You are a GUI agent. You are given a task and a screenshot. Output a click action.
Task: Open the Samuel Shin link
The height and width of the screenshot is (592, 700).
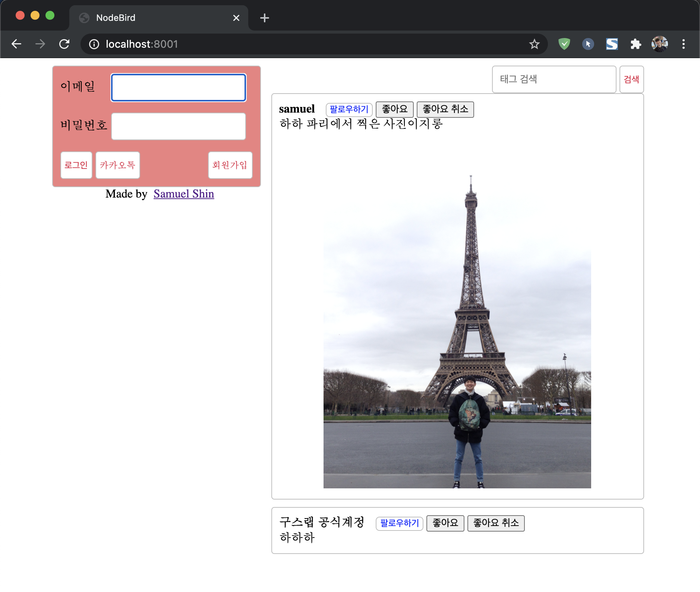point(183,193)
